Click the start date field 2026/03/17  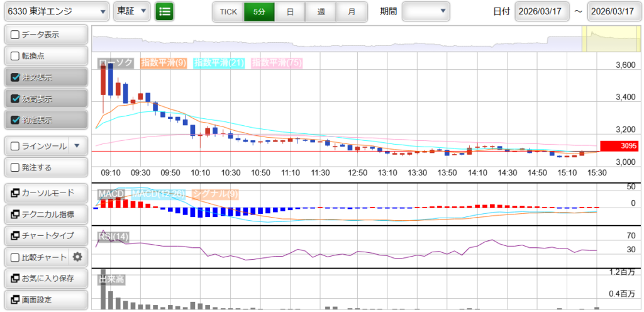pos(542,11)
